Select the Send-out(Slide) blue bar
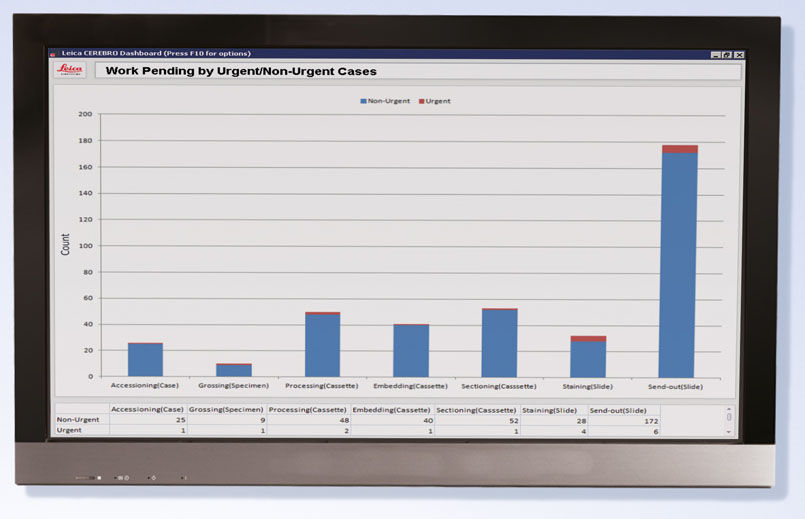The height and width of the screenshot is (519, 805). 680,265
